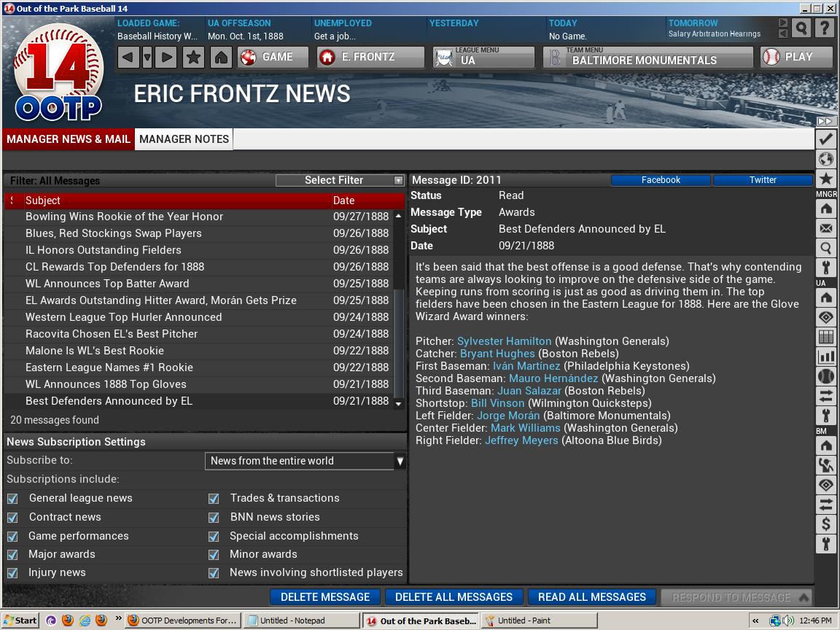840x630 pixels.
Task: Click the magnifying glass search icon at top right
Action: pos(801,28)
